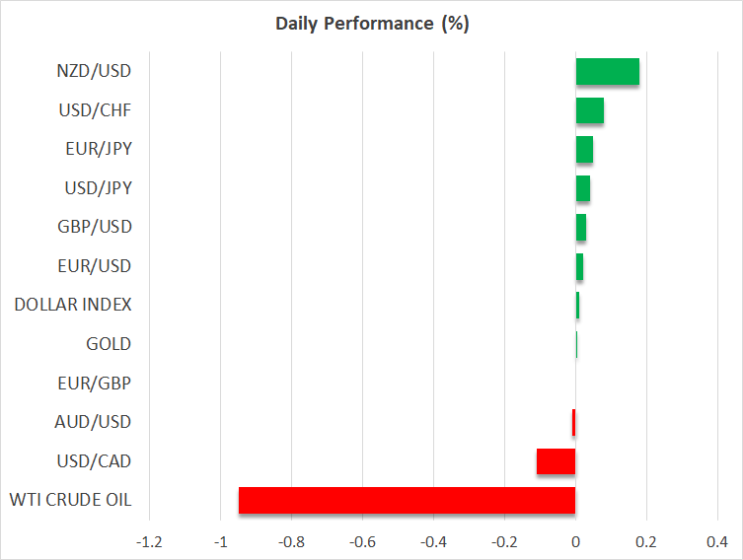Click the green USD/CHF bar
Image resolution: width=743 pixels, height=560 pixels.
[x=589, y=110]
